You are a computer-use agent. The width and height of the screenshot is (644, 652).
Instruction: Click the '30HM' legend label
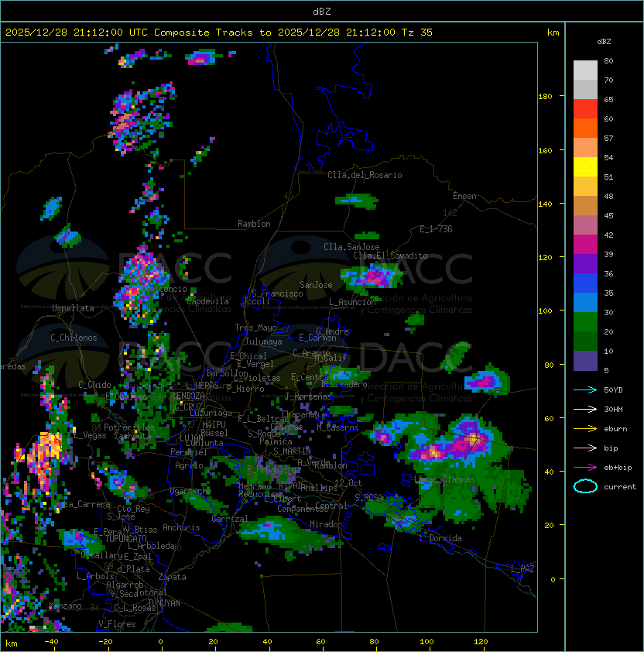tap(613, 410)
